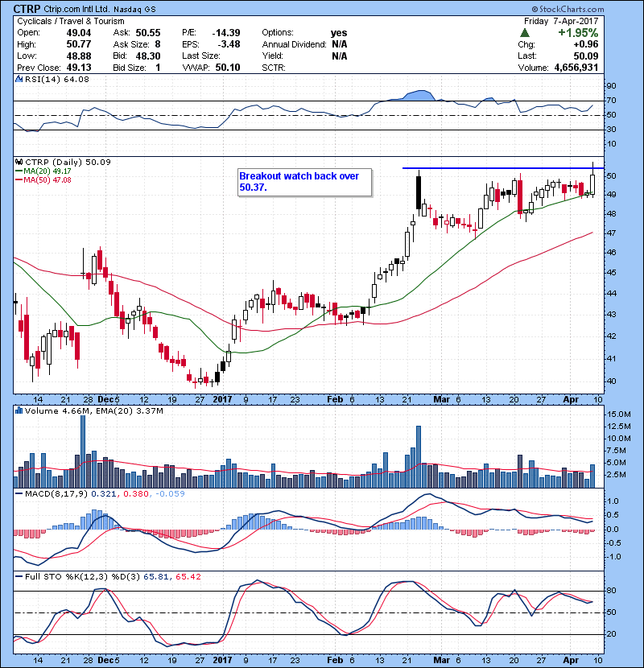Click the High value 50.77
Viewport: 644px width, 668px height.
point(79,44)
